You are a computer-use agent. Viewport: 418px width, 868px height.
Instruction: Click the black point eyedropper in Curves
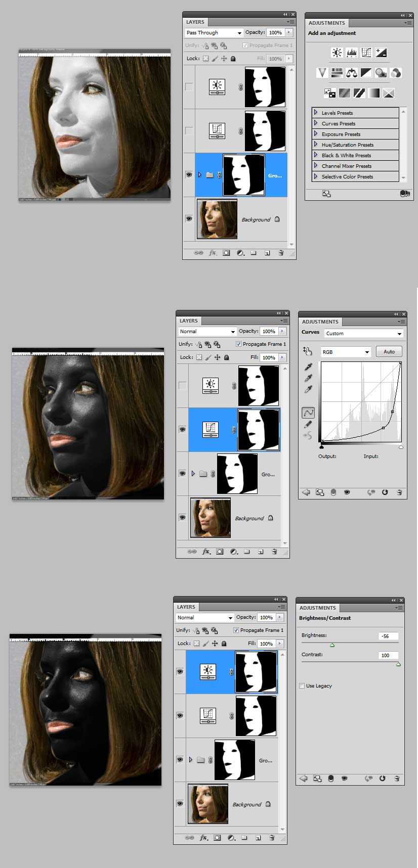(x=308, y=367)
